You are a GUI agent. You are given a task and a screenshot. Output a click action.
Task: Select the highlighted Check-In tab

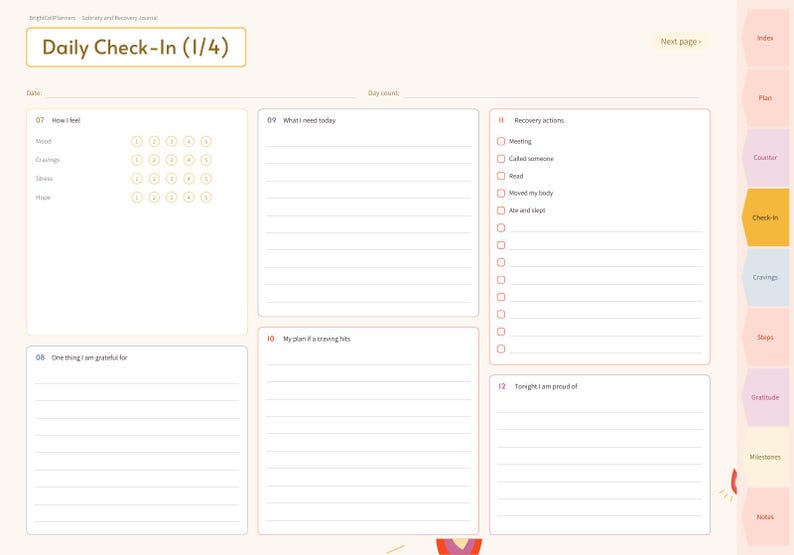click(x=765, y=217)
